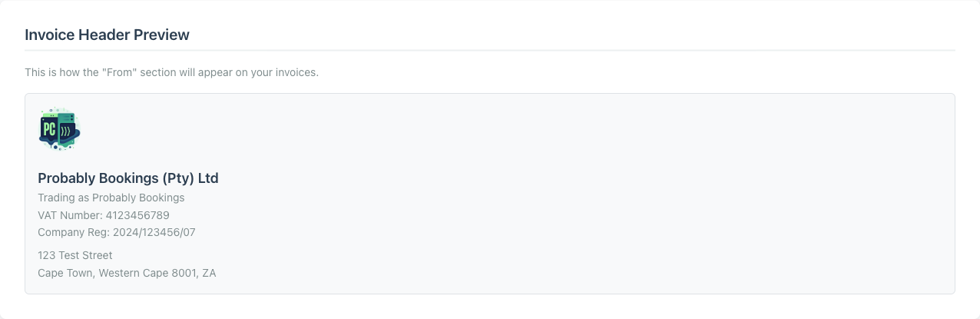Click the "VAT Number" label
The width and height of the screenshot is (980, 319).
click(70, 215)
